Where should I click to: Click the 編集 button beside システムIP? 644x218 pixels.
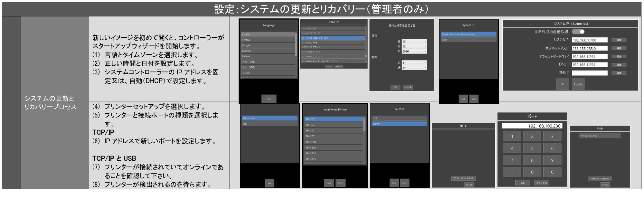(x=619, y=40)
